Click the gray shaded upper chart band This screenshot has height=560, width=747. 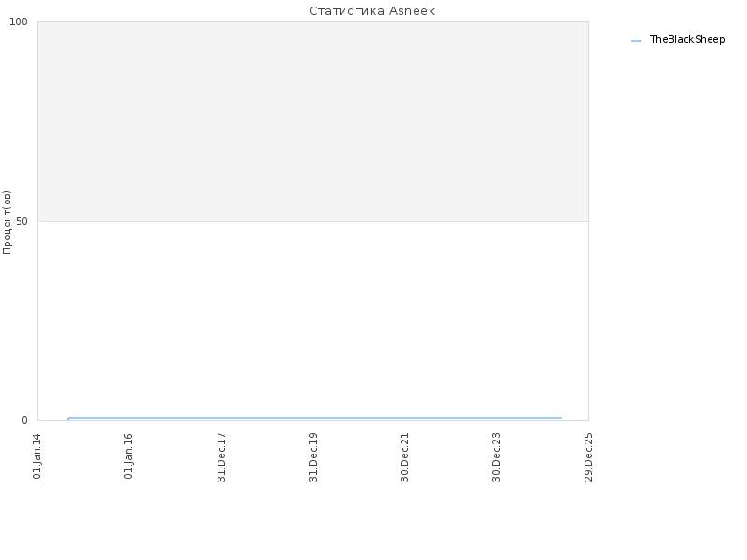313,121
